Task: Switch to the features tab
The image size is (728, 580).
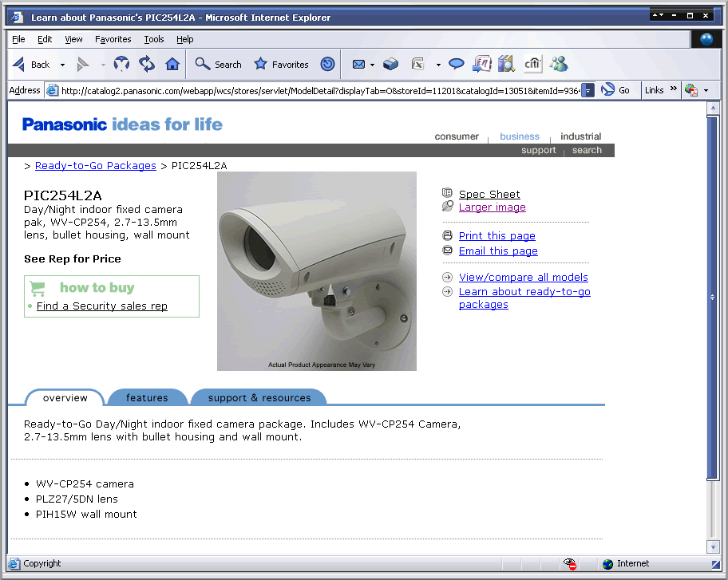Action: (x=147, y=397)
